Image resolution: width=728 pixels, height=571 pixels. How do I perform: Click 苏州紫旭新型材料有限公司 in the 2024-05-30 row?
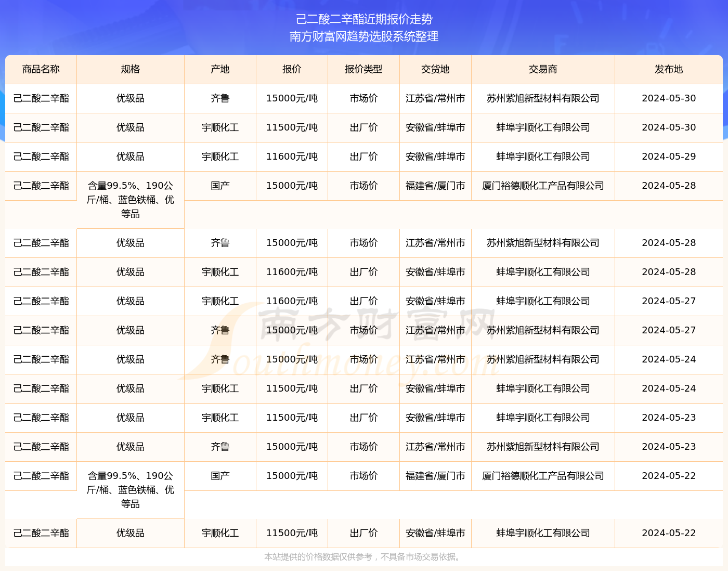pos(543,98)
